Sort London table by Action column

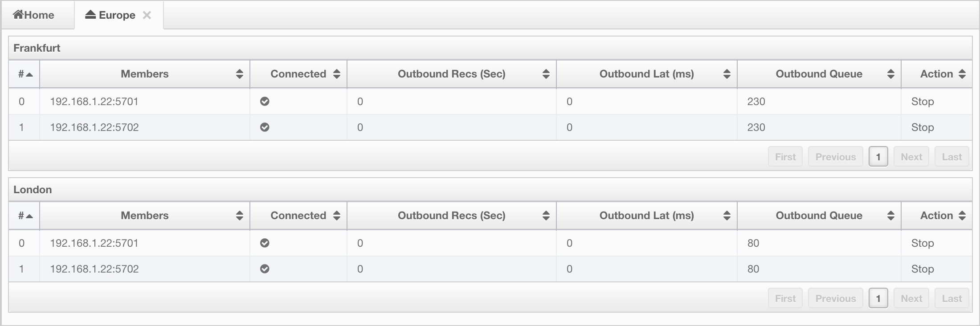pos(937,216)
